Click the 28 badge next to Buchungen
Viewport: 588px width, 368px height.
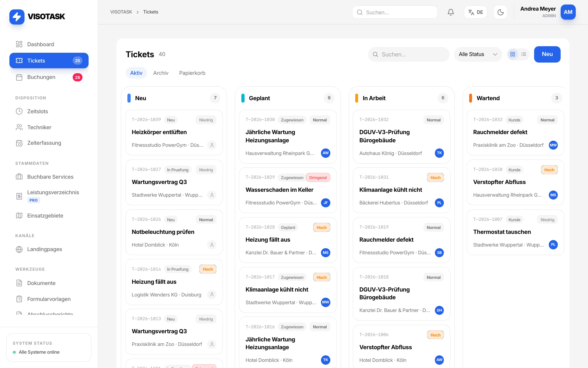(x=78, y=77)
